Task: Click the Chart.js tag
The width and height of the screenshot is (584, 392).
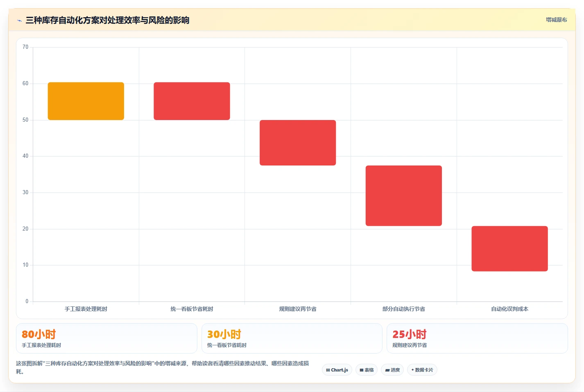Action: coord(337,370)
